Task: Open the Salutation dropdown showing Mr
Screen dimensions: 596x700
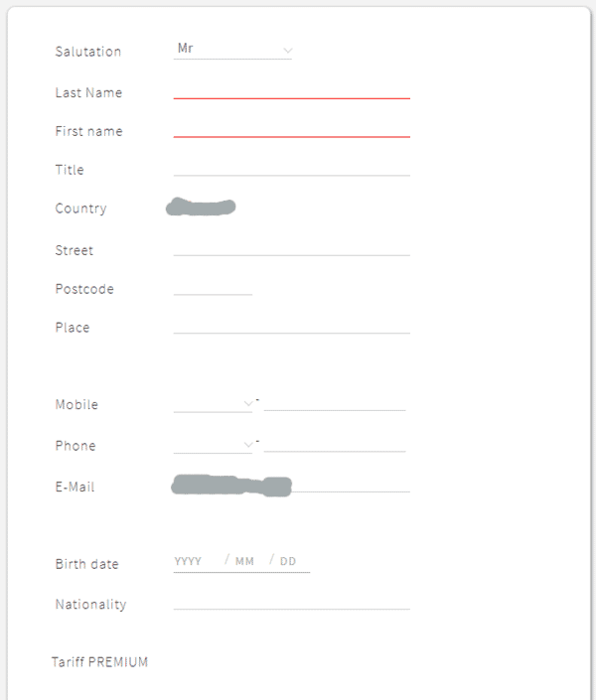Action: (232, 49)
